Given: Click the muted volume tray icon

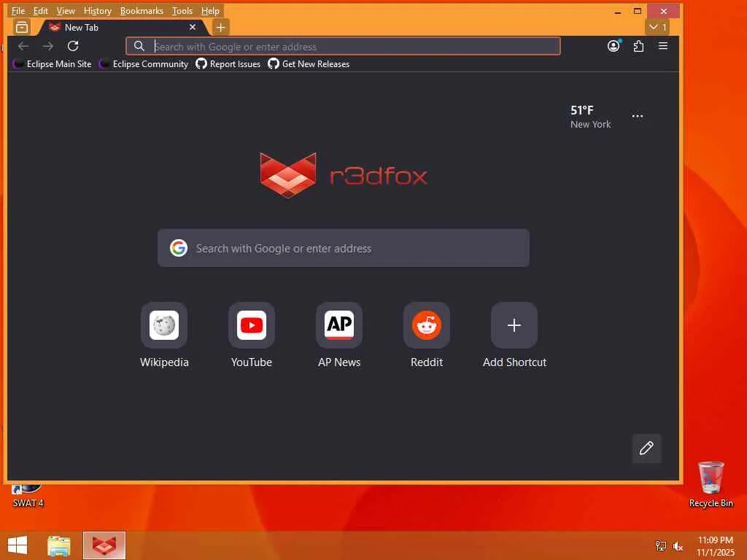Looking at the screenshot, I should point(678,546).
